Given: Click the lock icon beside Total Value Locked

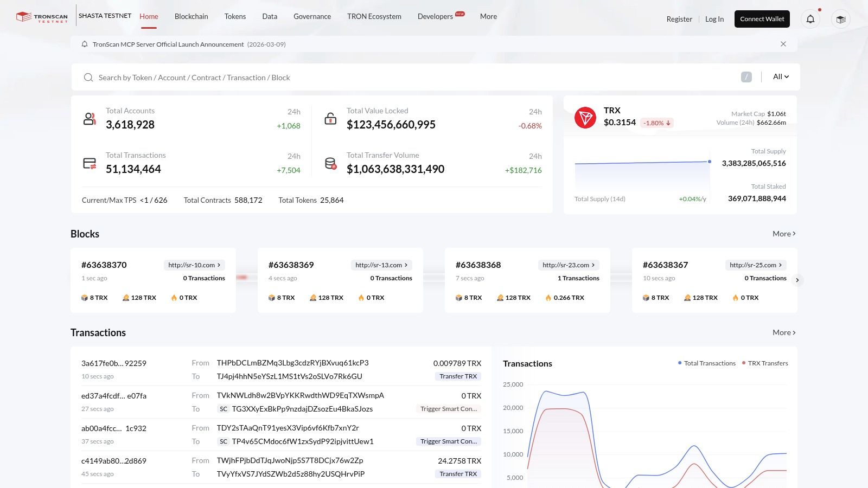Looking at the screenshot, I should coord(330,118).
